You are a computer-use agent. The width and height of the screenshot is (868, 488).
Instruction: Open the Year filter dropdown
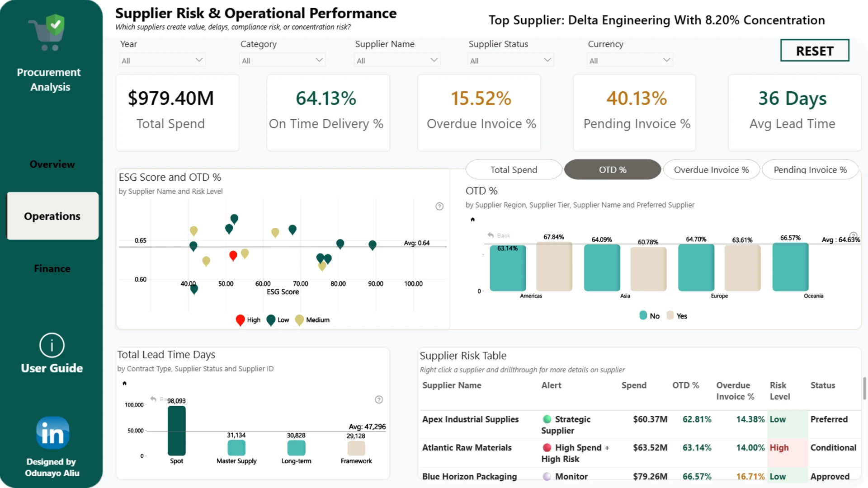click(x=162, y=60)
